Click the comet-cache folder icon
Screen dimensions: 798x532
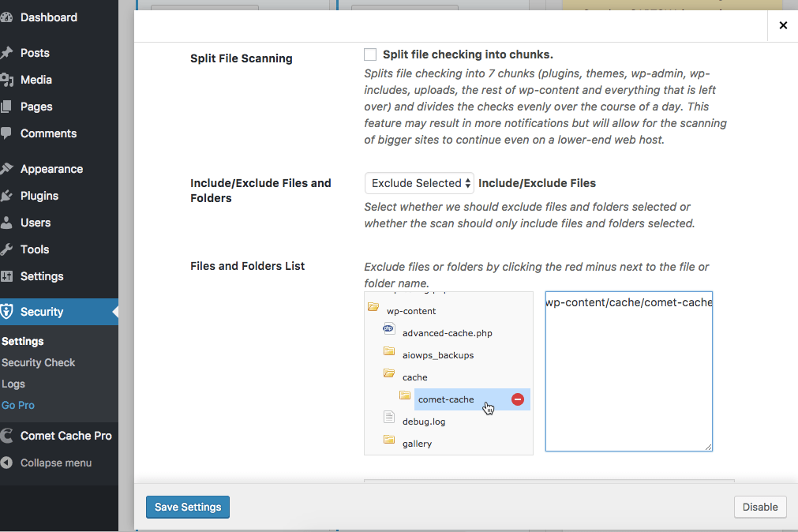coord(405,395)
